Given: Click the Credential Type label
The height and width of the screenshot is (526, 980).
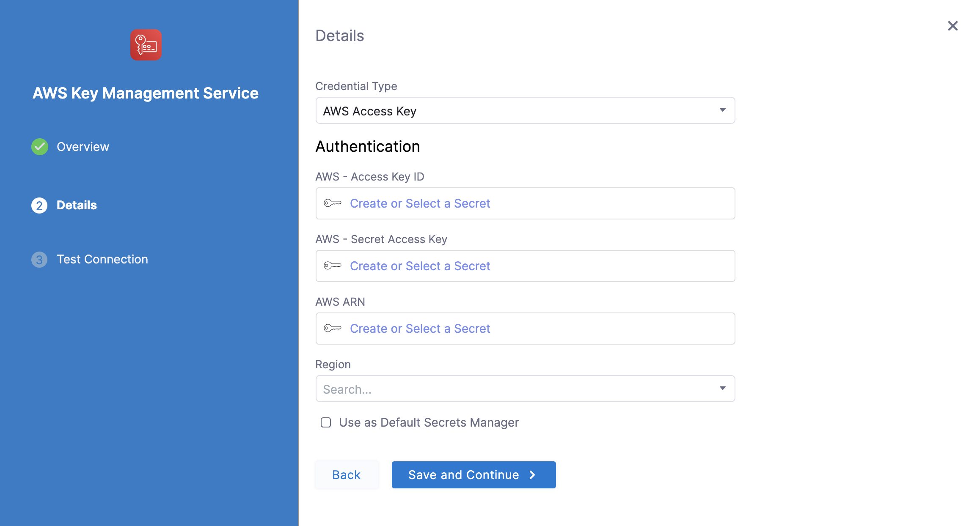Looking at the screenshot, I should (x=356, y=86).
